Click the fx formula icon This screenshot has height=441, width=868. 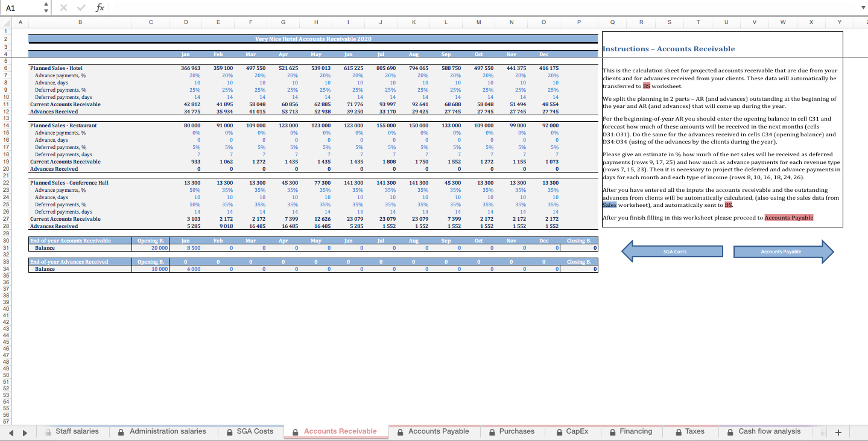[100, 7]
